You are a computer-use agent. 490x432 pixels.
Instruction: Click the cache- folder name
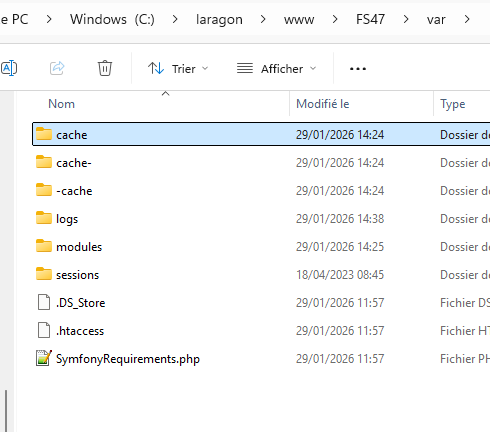point(74,163)
